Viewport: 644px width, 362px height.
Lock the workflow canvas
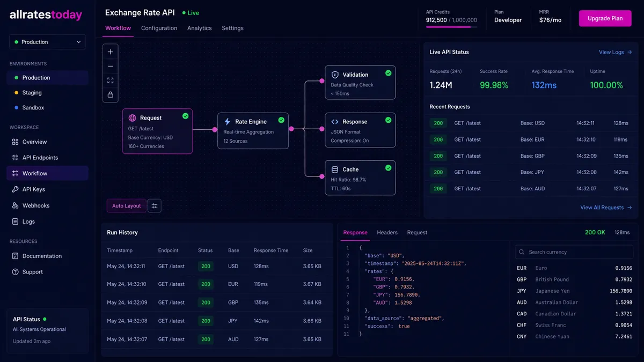click(x=111, y=95)
